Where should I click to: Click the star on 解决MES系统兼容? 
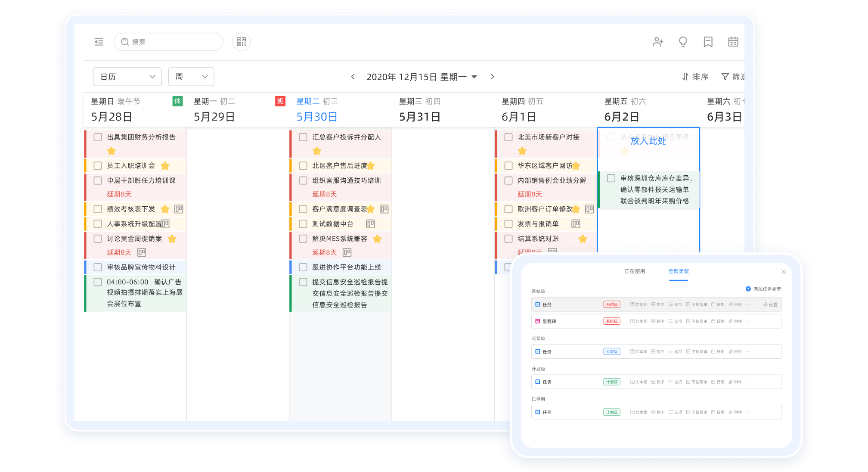coord(377,239)
